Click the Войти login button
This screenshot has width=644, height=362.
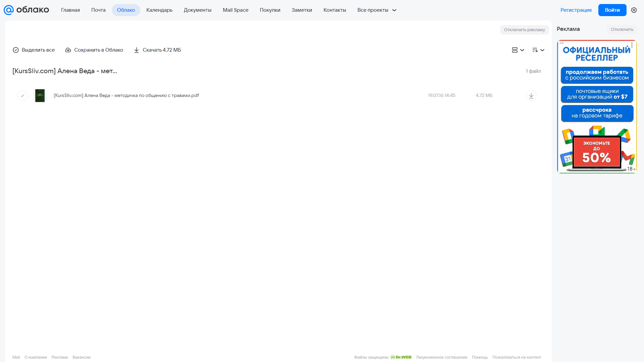point(612,10)
